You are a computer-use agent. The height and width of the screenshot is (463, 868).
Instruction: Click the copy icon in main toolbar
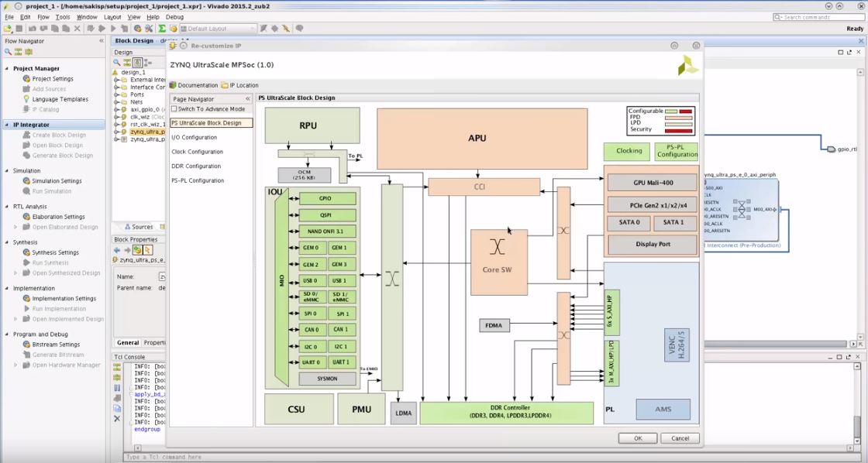click(x=55, y=28)
